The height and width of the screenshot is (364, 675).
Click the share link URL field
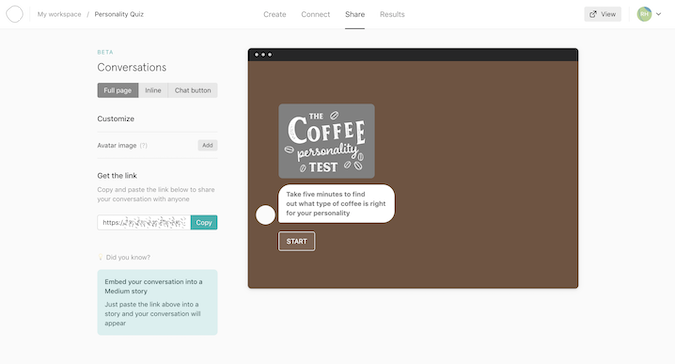tap(144, 222)
